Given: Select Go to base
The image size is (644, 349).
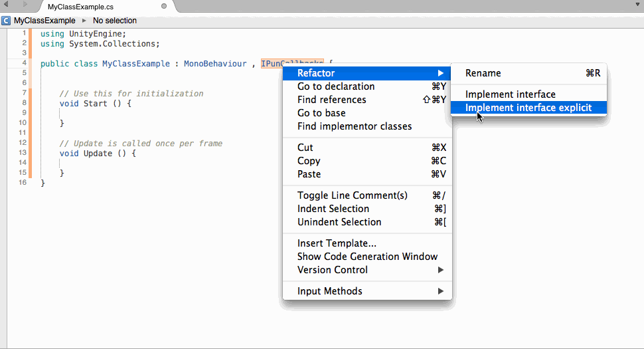Looking at the screenshot, I should pyautogui.click(x=367, y=113).
